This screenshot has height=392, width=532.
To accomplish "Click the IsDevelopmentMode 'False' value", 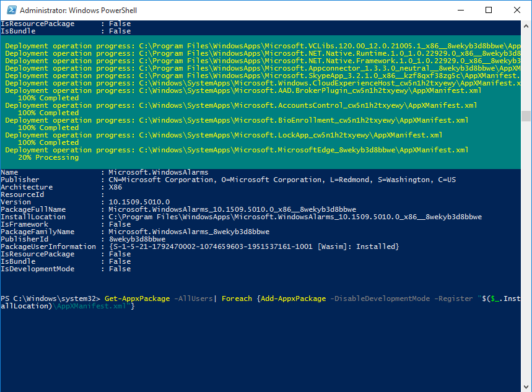I will (120, 269).
